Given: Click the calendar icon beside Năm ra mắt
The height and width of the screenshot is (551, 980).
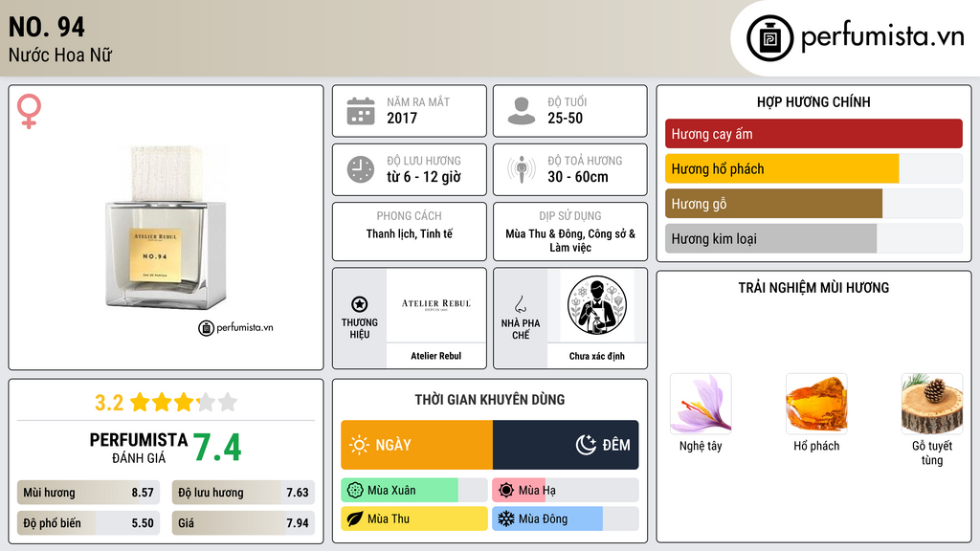Looking at the screenshot, I should click(361, 111).
